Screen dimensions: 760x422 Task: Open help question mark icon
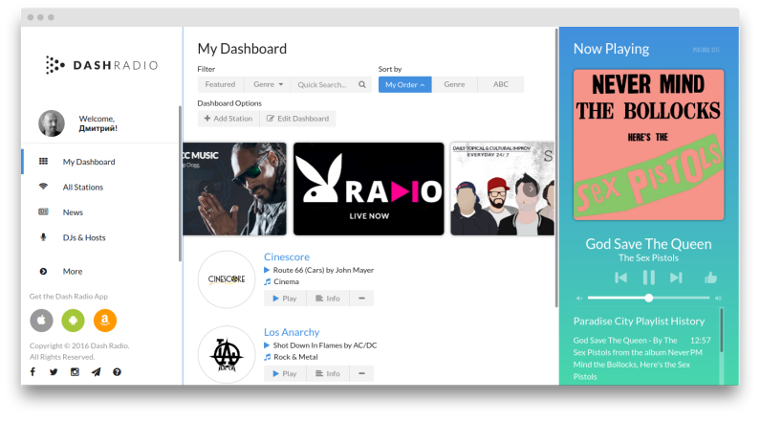(x=117, y=372)
